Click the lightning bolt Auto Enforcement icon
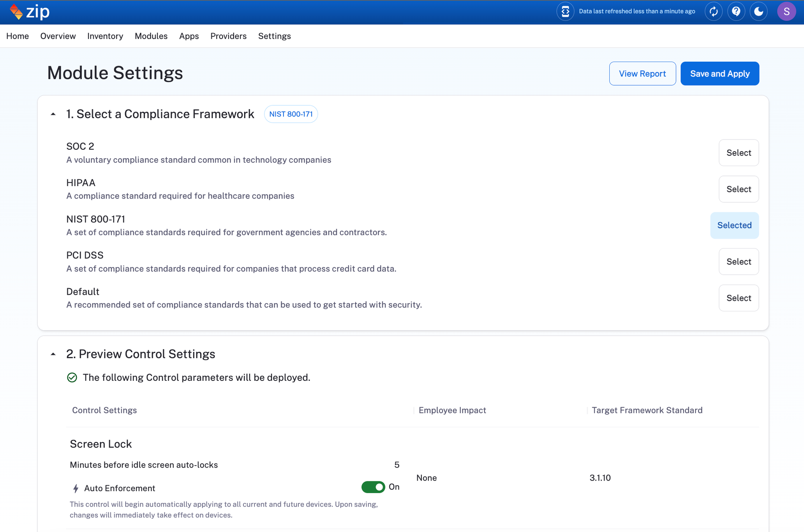The image size is (804, 532). 76,488
